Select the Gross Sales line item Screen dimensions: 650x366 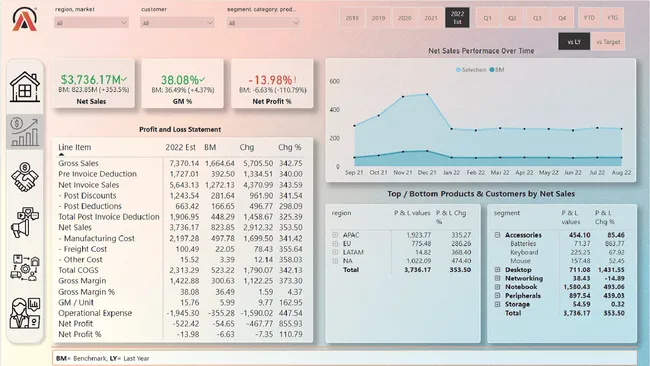click(x=78, y=163)
